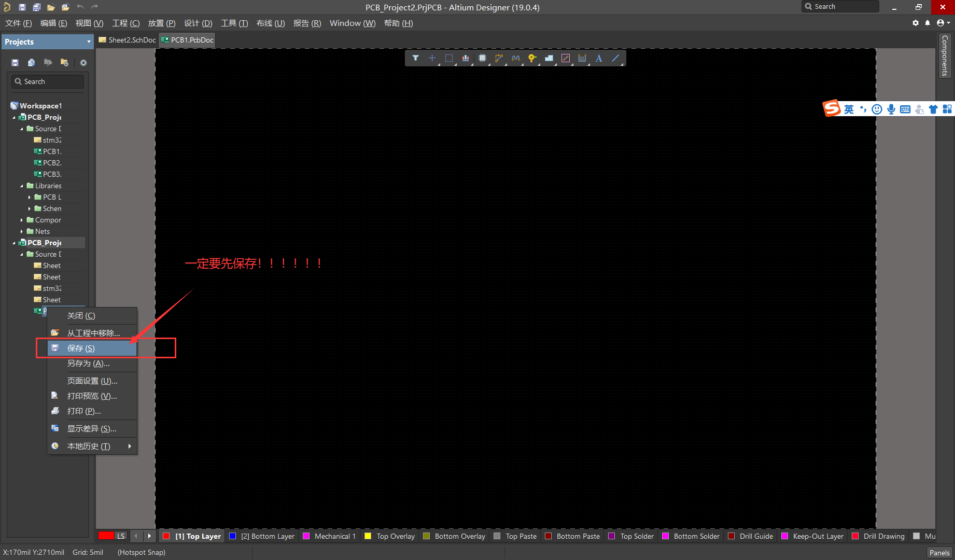The width and height of the screenshot is (955, 560).
Task: Open 本地历史 (T) submenu
Action: click(x=92, y=446)
